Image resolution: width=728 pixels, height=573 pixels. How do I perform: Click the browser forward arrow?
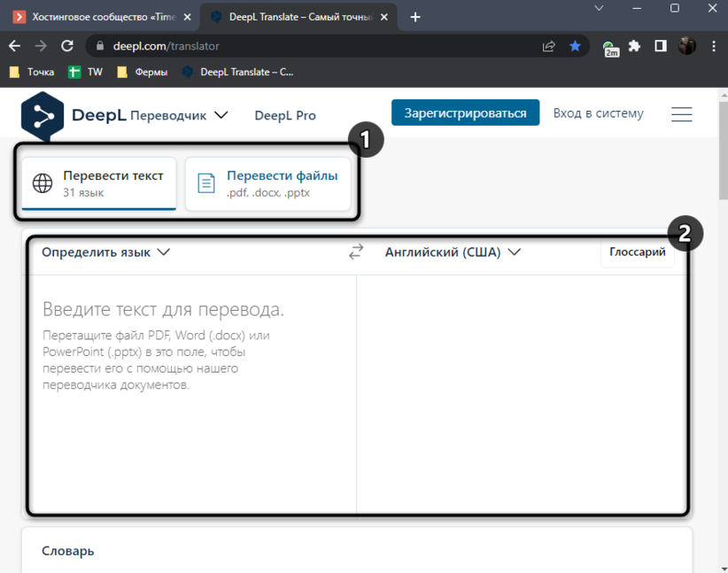click(x=41, y=46)
